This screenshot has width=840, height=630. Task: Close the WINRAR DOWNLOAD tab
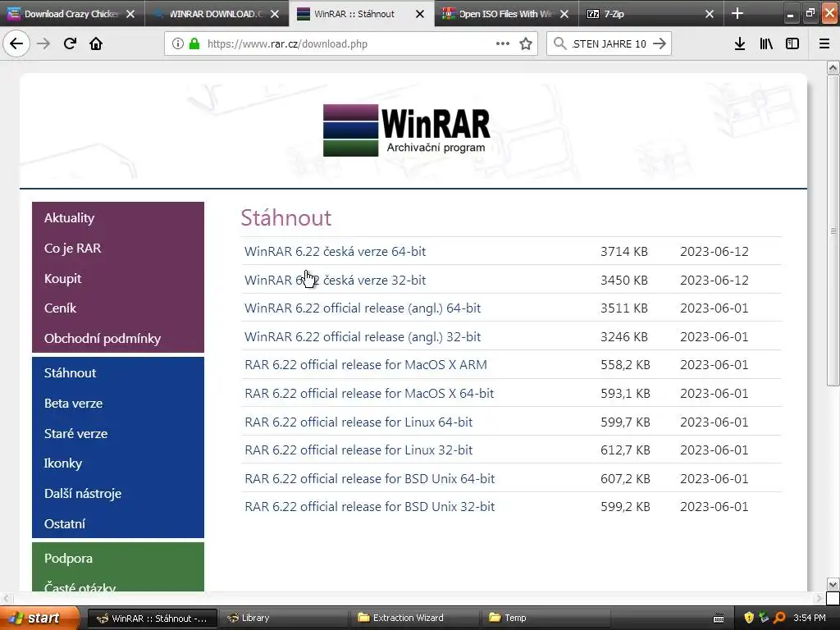click(x=275, y=14)
